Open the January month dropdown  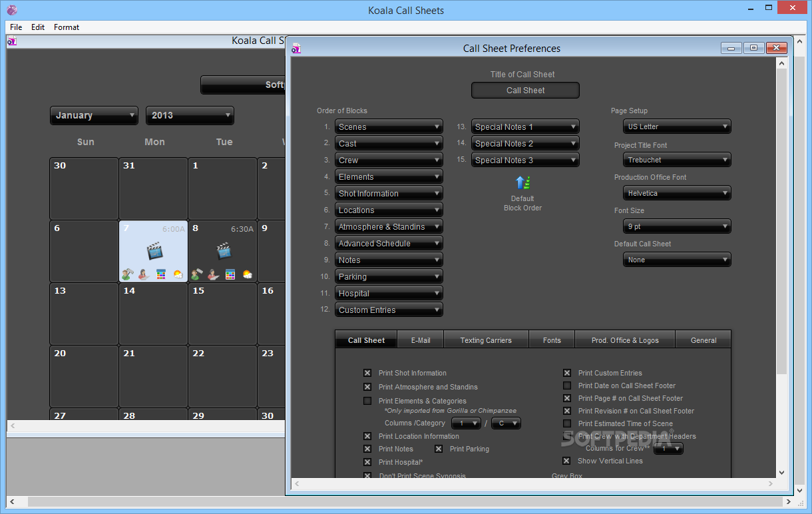pyautogui.click(x=94, y=115)
